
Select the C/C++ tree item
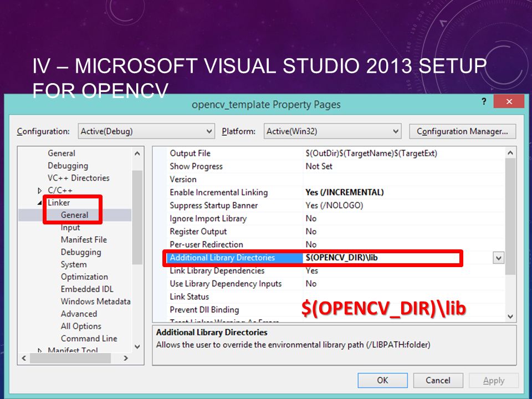point(60,190)
